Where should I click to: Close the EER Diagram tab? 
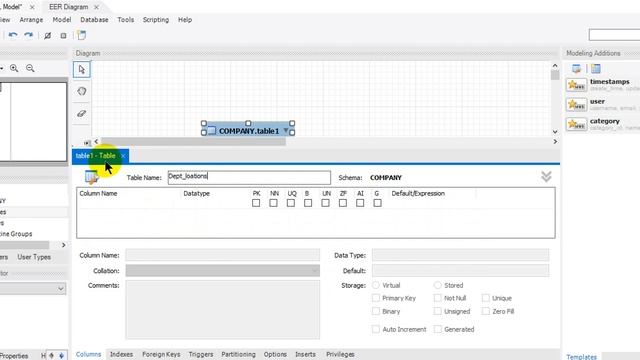click(96, 7)
